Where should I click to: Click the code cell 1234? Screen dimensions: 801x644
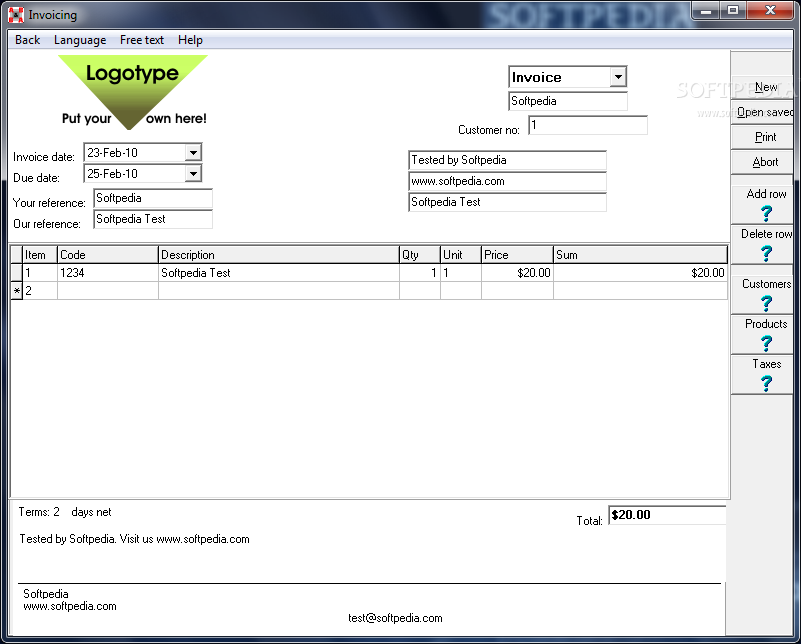[108, 273]
